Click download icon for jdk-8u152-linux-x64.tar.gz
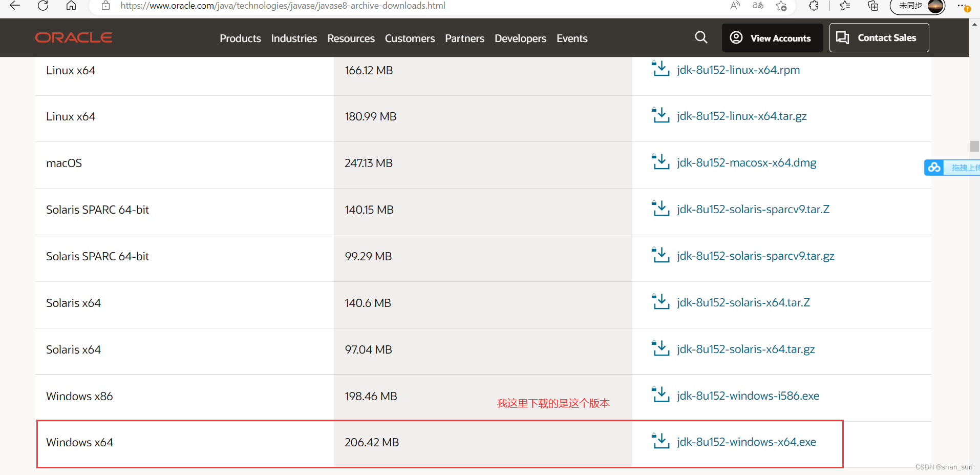 pos(661,115)
